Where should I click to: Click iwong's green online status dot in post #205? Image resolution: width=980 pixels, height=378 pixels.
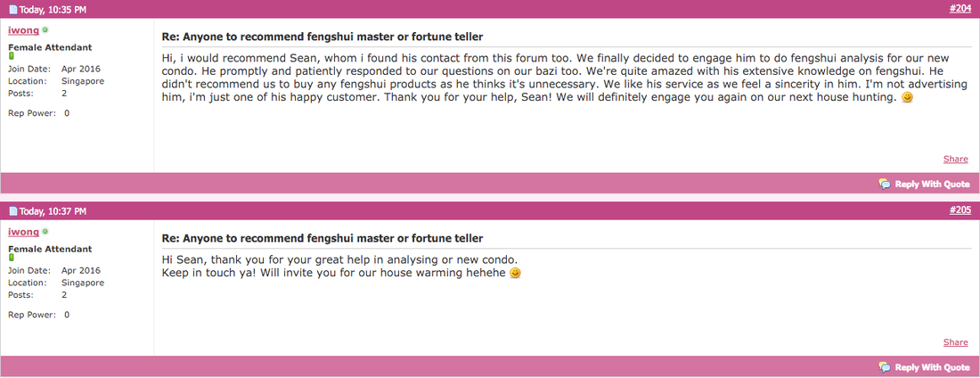coord(45,232)
